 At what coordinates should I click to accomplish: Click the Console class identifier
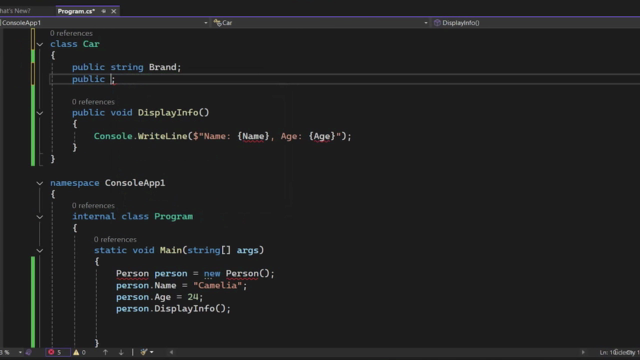113,136
